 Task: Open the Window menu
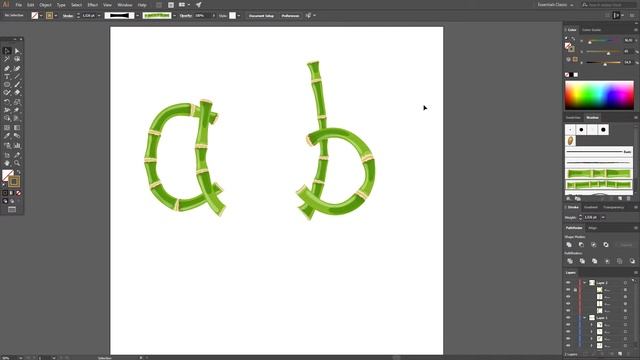[x=124, y=5]
